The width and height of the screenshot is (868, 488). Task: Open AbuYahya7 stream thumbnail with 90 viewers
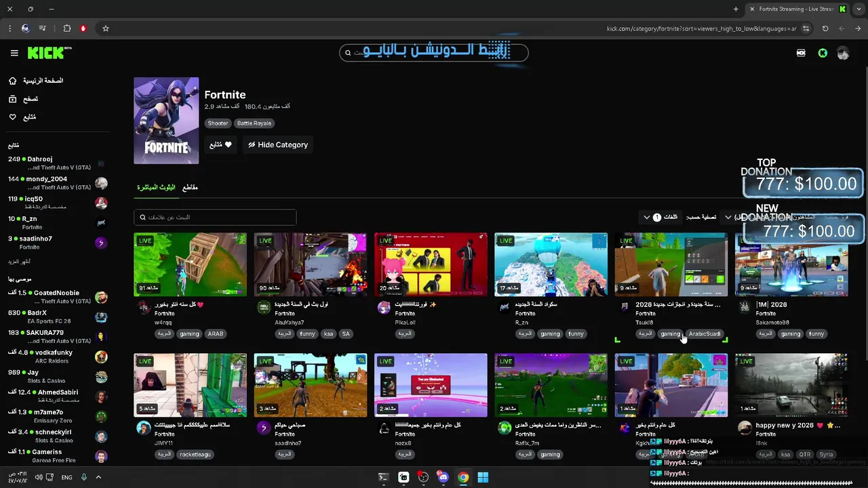310,264
